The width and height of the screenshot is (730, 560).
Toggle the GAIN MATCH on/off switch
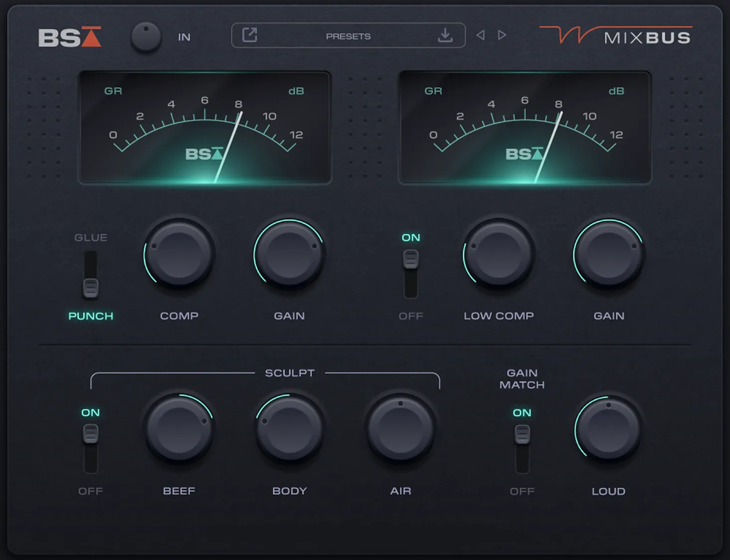coord(522,448)
